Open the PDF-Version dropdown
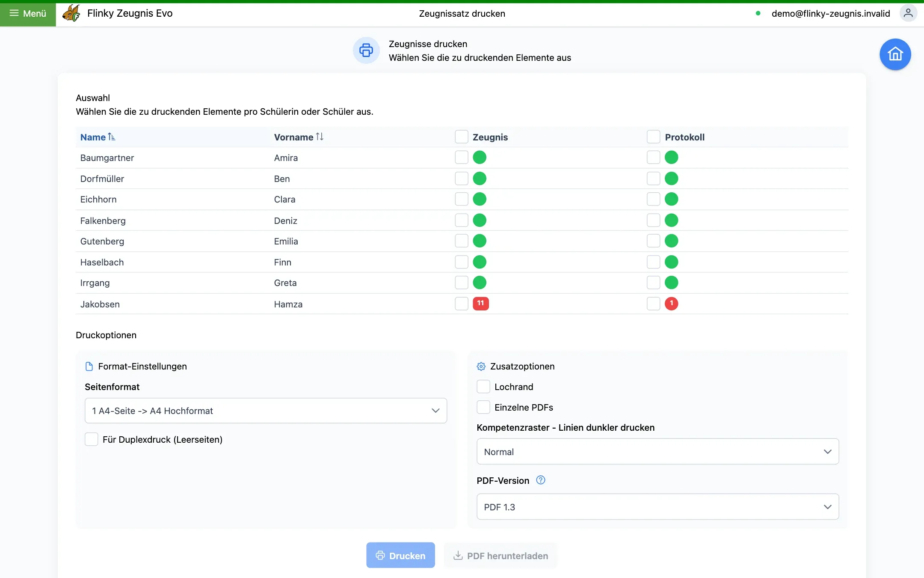This screenshot has height=578, width=924. 657,507
